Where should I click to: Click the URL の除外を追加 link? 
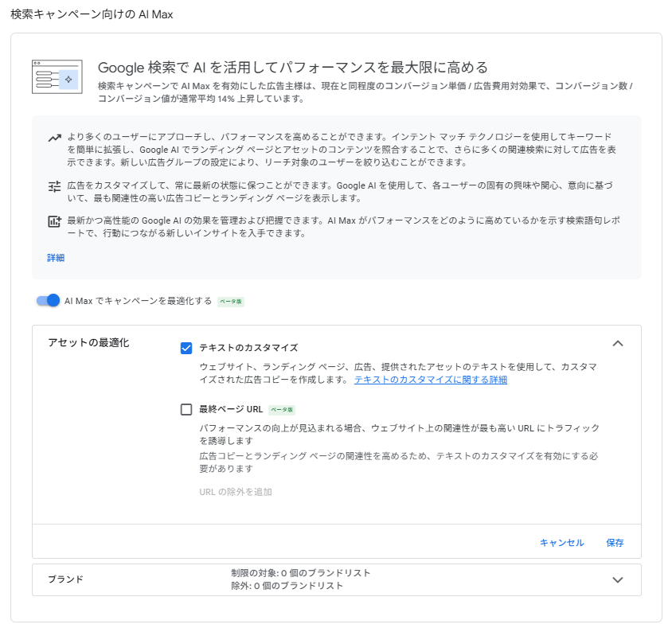pos(236,492)
